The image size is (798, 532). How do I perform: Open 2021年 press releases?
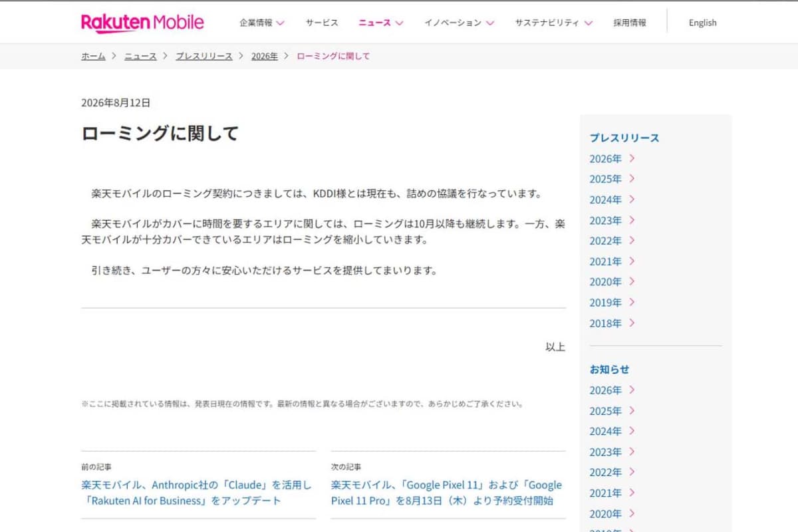pyautogui.click(x=612, y=262)
